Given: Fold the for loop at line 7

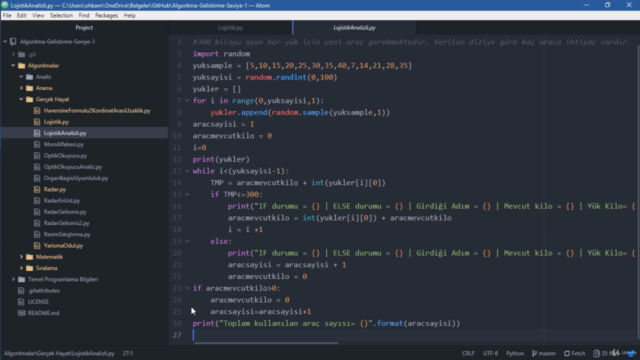Looking at the screenshot, I should (187, 101).
